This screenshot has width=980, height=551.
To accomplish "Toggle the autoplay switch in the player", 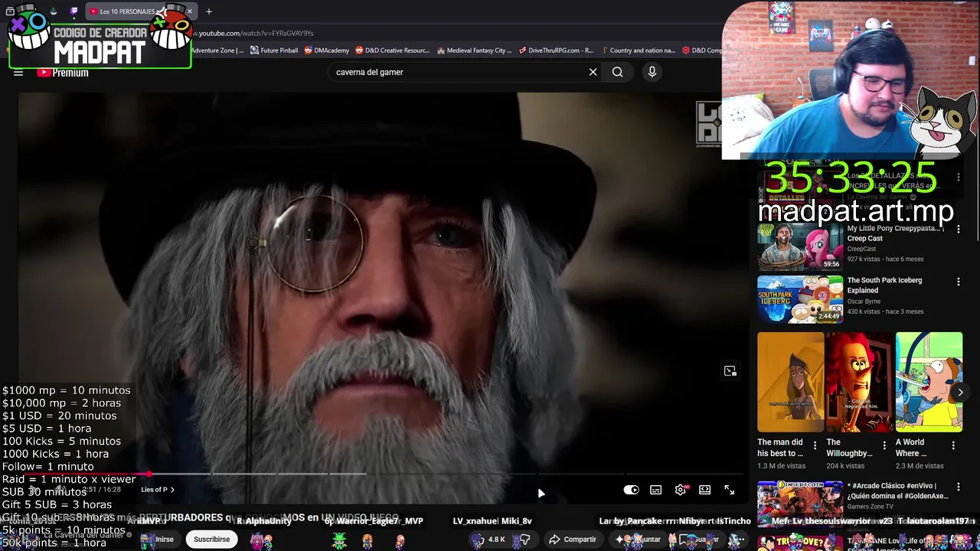I will 631,490.
